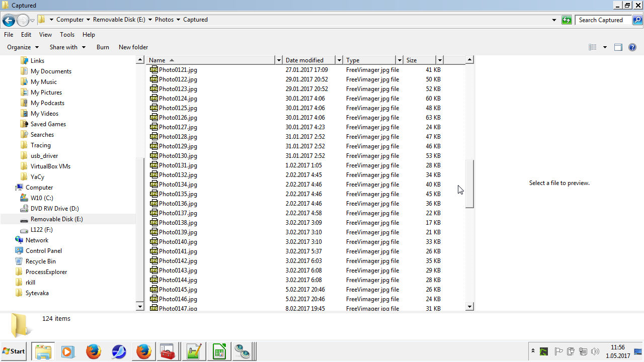This screenshot has height=362, width=644.
Task: Open address bar history dropdown
Action: tap(554, 20)
